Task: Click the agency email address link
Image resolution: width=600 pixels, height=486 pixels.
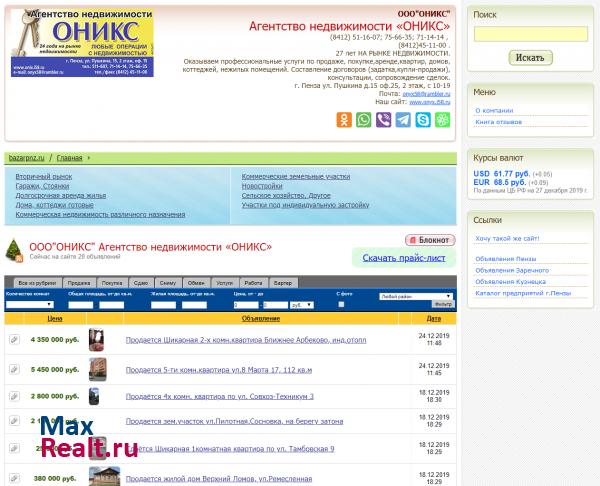Action: (426, 94)
